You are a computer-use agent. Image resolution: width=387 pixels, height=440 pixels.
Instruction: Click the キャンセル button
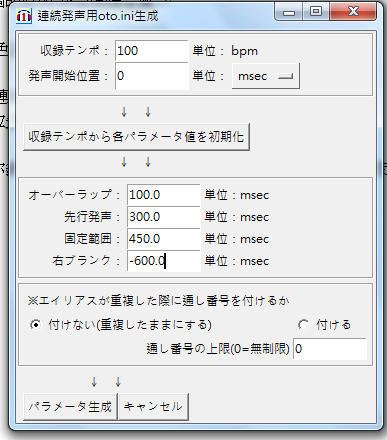pyautogui.click(x=154, y=406)
